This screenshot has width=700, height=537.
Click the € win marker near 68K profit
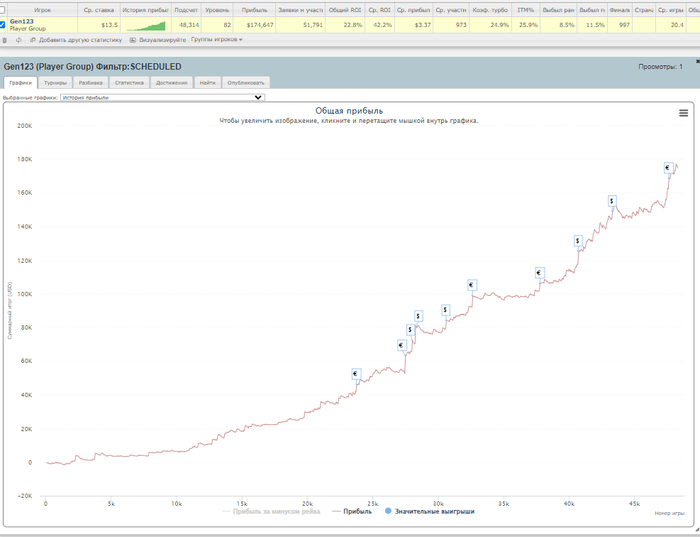pyautogui.click(x=402, y=346)
